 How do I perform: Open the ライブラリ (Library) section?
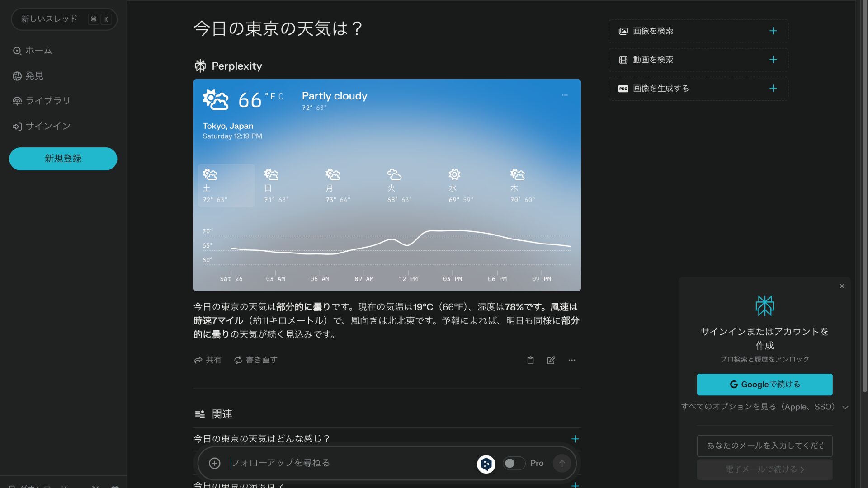pyautogui.click(x=47, y=101)
